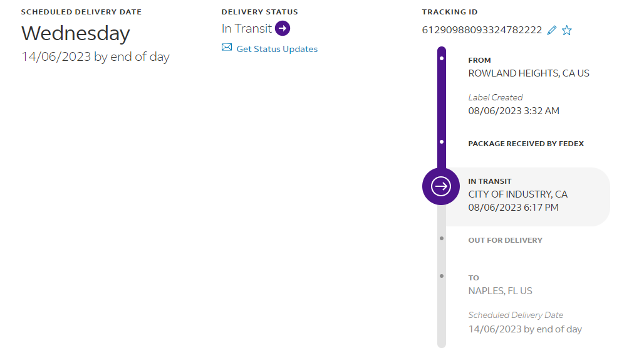Click the tracking ID number
The width and height of the screenshot is (644, 355).
482,30
